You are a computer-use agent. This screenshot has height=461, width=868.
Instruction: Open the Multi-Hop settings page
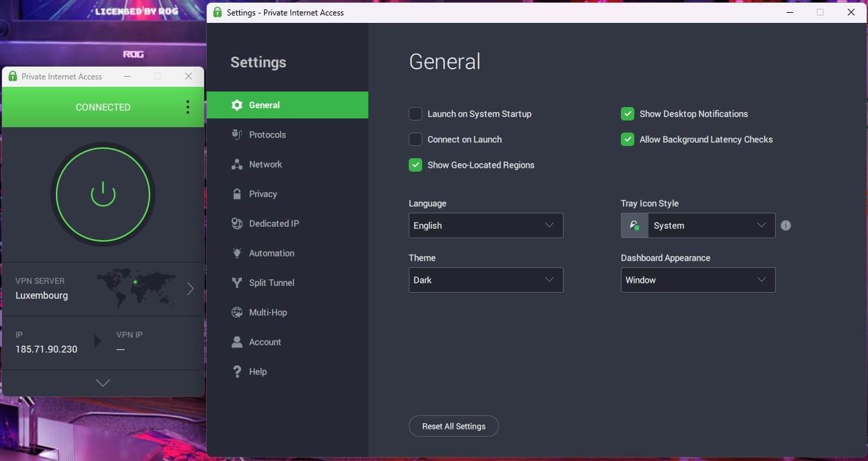point(288,312)
